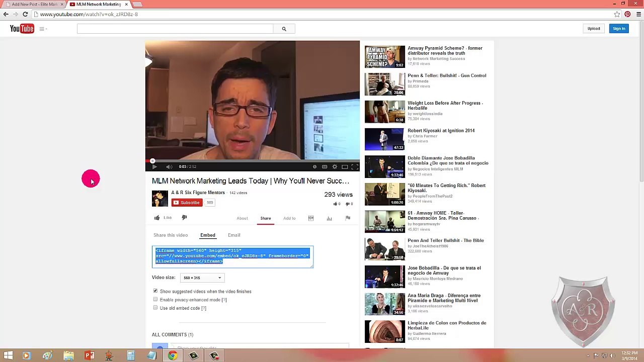Screen dimensions: 644x362
Task: Open the video statistics bar-chart icon
Action: tap(329, 218)
